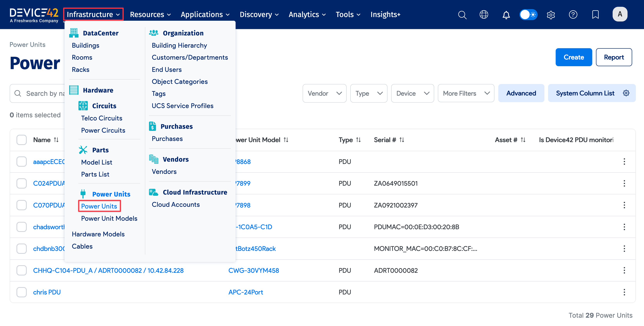Open the globe language icon
Viewport: 644px width, 326px height.
pyautogui.click(x=484, y=15)
